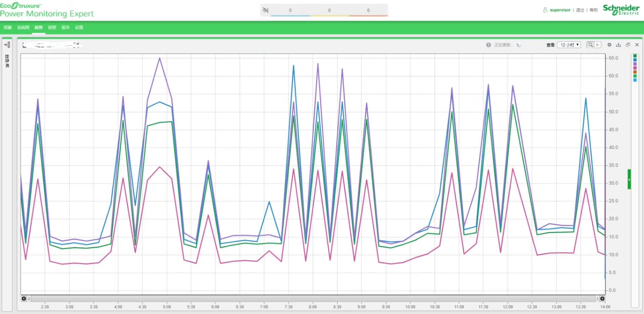Screen dimensions: 644x314
Task: Toggle the pink series legend swatch
Action: 635,68
